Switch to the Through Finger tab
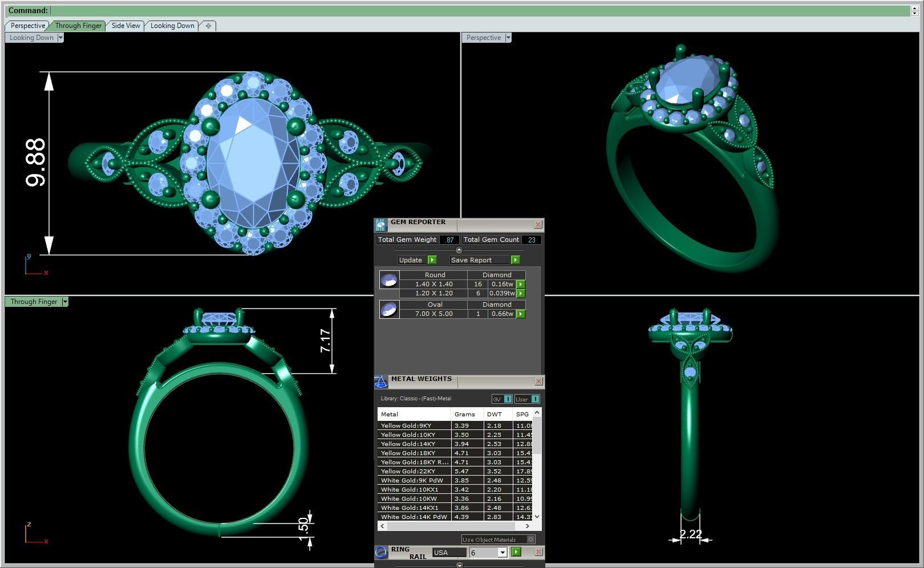Viewport: 924px width, 568px height. (x=78, y=26)
